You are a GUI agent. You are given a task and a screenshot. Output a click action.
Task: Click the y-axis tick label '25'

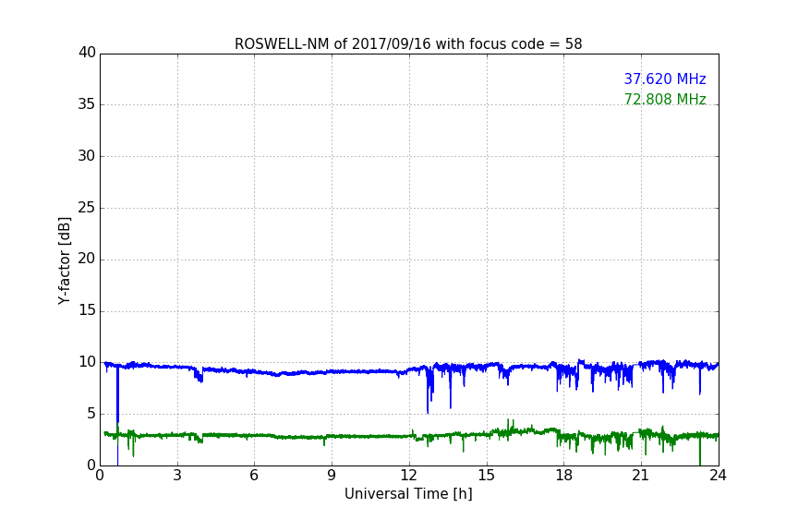point(87,207)
